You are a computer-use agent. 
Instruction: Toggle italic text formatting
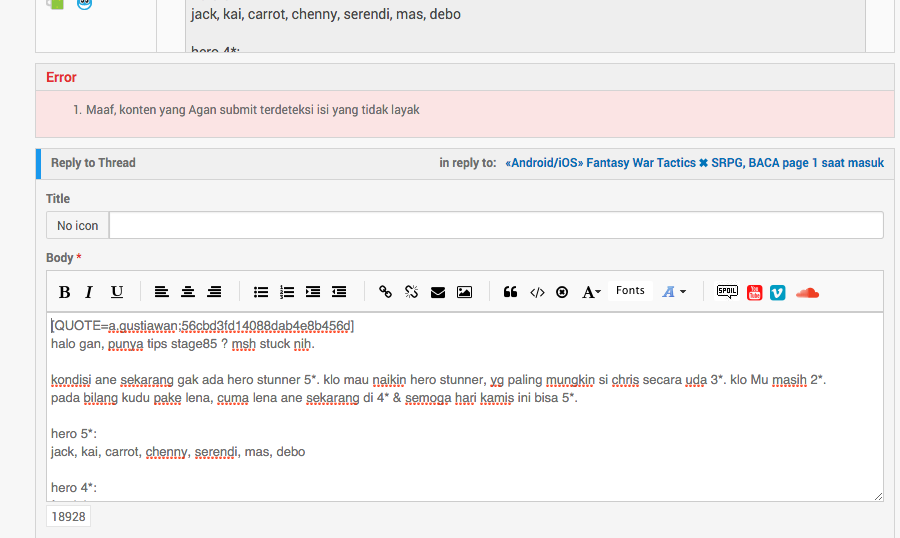pos(89,292)
